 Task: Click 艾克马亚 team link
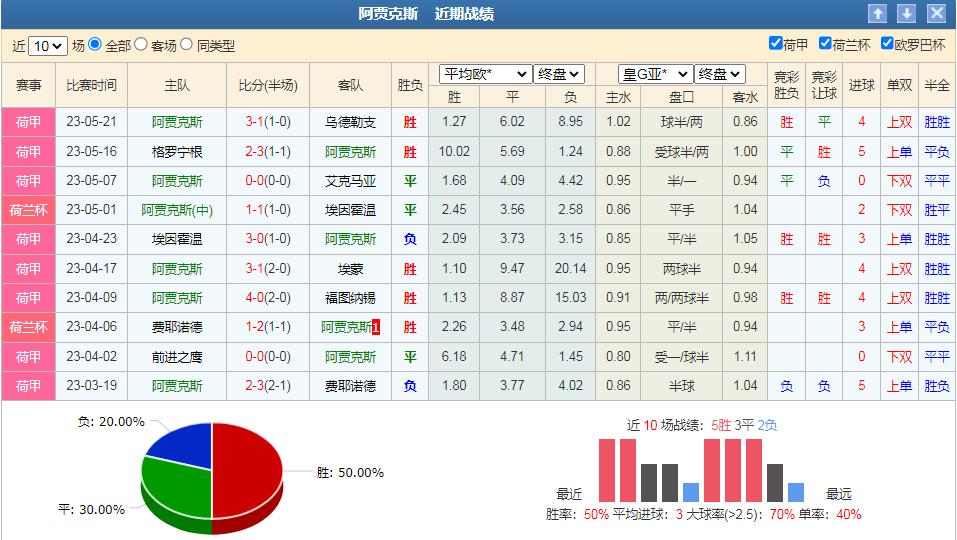click(350, 181)
